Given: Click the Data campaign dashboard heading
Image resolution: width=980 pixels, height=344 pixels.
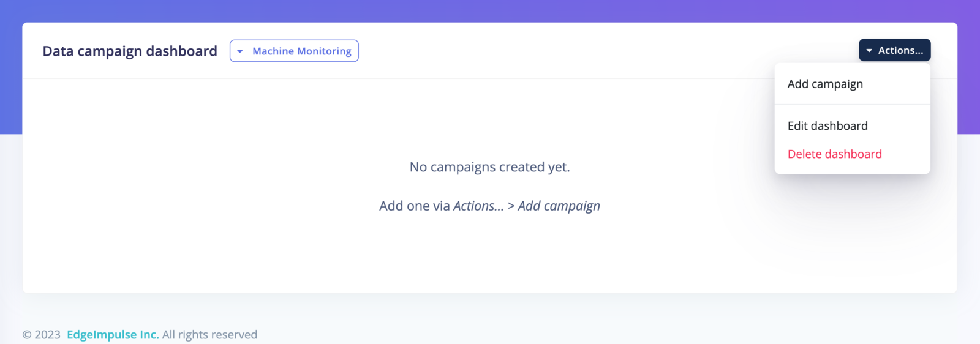Looking at the screenshot, I should pos(130,51).
